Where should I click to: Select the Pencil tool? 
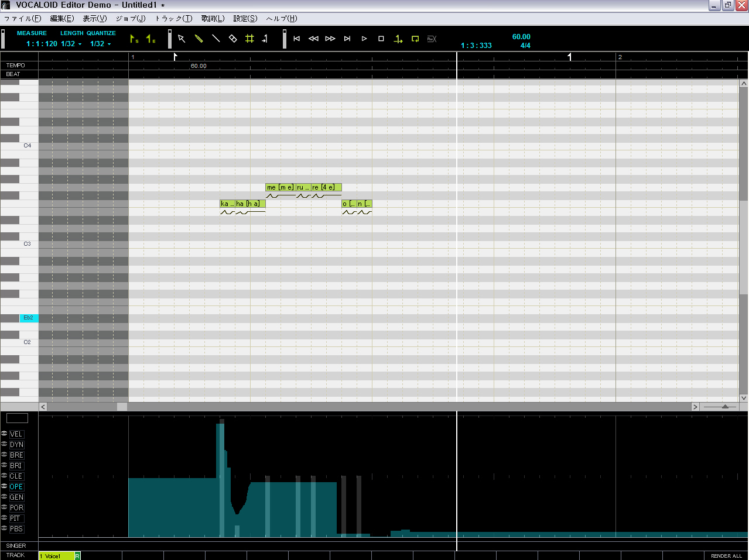(199, 39)
